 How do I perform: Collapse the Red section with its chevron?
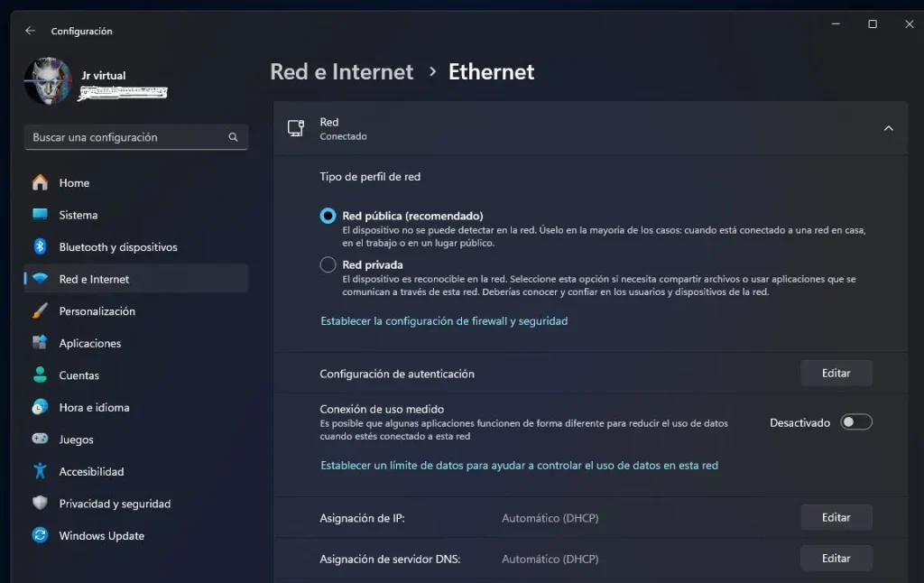(888, 128)
